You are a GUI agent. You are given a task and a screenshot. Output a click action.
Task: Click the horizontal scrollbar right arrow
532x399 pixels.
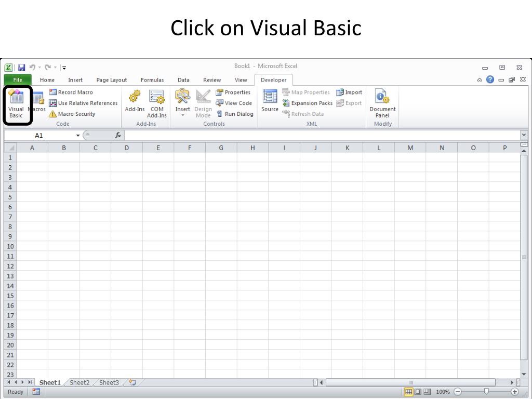(512, 383)
